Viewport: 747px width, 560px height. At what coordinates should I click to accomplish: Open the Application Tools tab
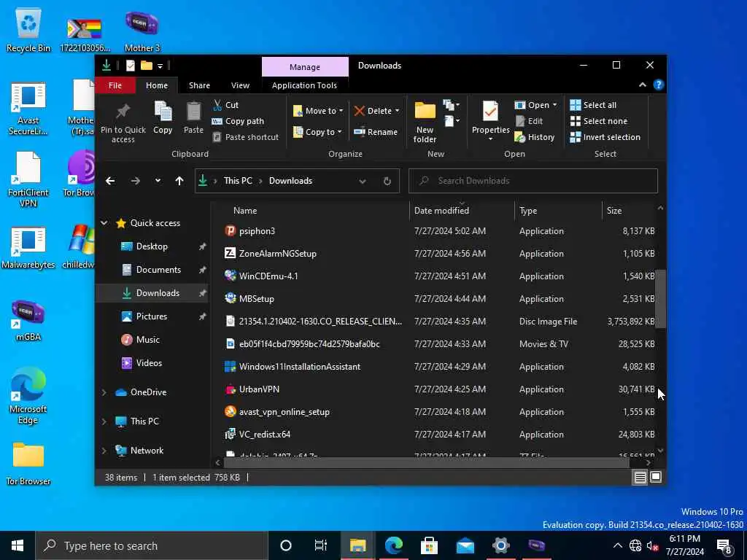(x=304, y=85)
